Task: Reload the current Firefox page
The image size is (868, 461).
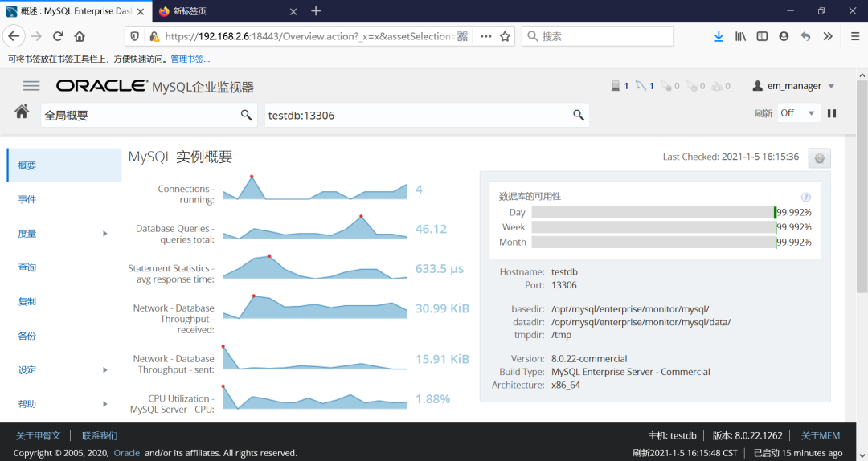Action: 58,36
